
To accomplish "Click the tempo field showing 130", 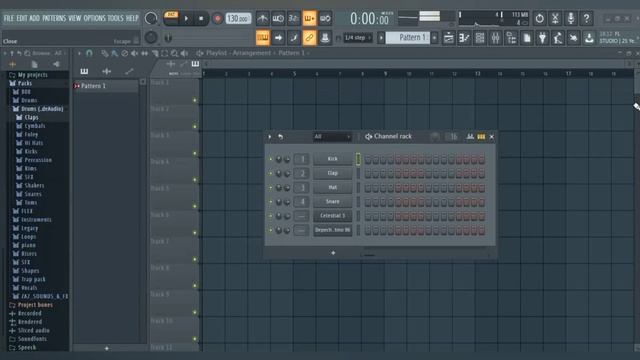I will (x=238, y=18).
